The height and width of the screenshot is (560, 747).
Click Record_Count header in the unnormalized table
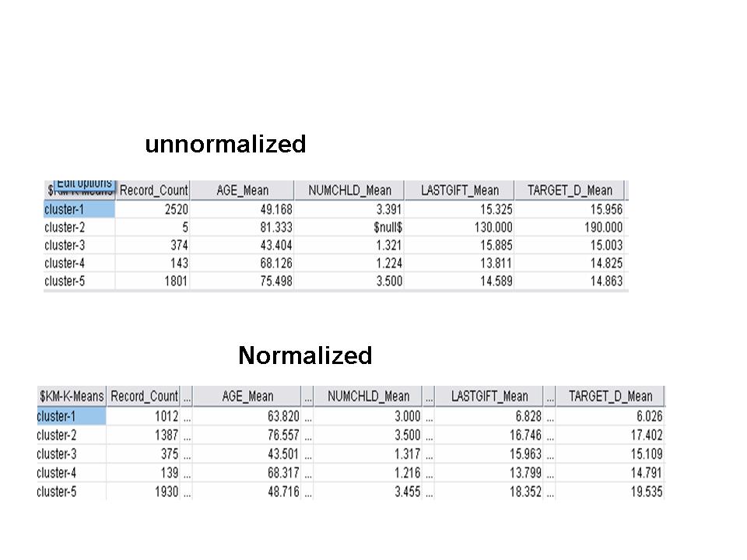pyautogui.click(x=153, y=191)
